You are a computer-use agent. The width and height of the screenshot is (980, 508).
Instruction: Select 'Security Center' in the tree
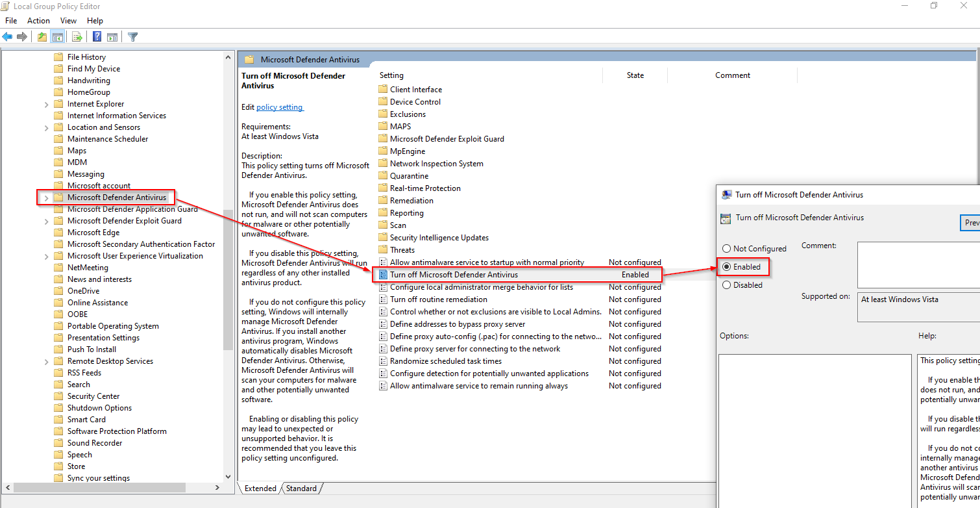93,396
